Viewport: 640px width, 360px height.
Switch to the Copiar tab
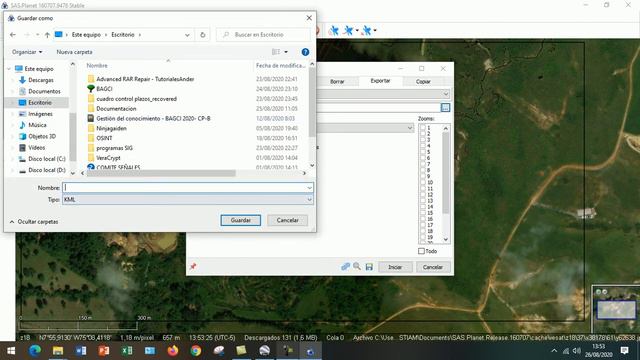(423, 82)
